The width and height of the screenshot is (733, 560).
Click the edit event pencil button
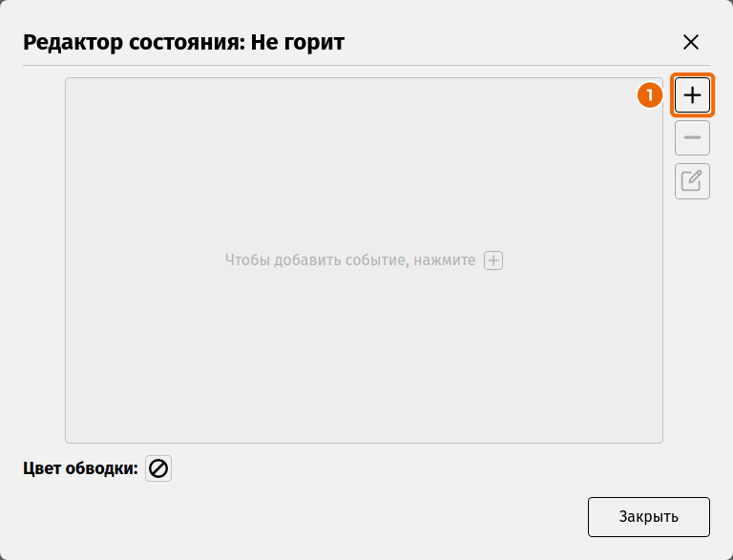click(x=692, y=181)
